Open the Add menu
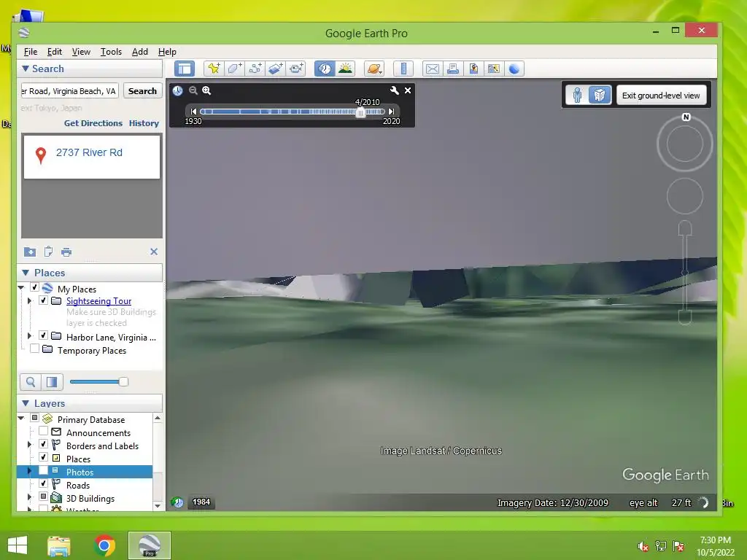This screenshot has width=747, height=560. coord(139,52)
